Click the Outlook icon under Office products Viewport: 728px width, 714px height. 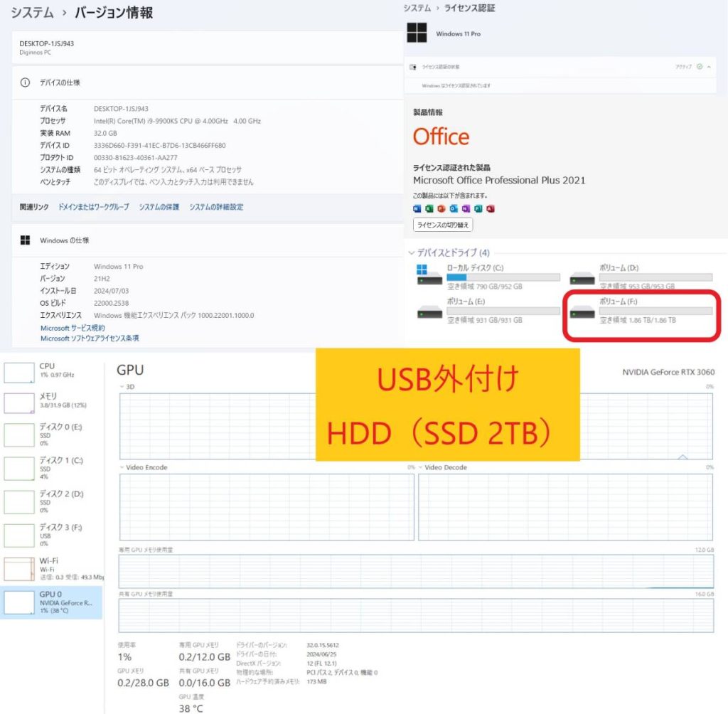click(x=454, y=208)
